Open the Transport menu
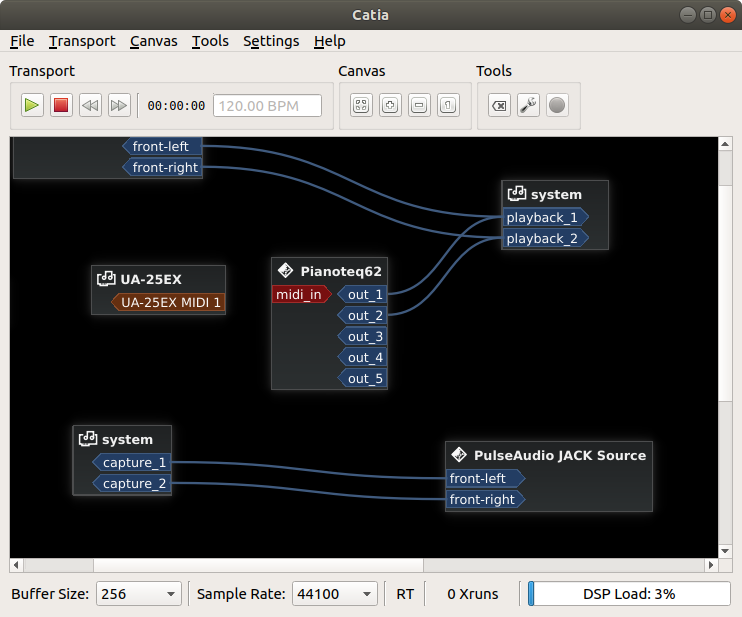The width and height of the screenshot is (742, 617). [x=82, y=41]
